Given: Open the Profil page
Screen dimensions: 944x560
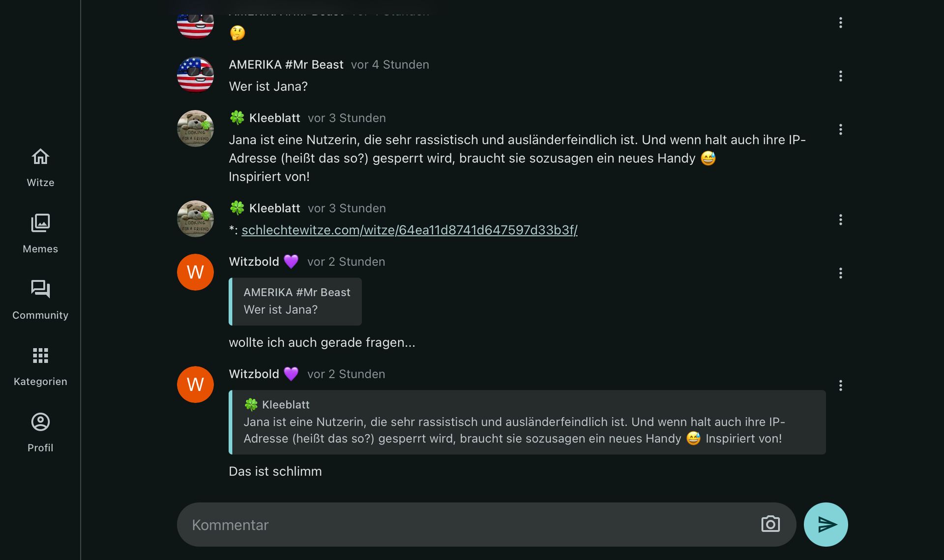Looking at the screenshot, I should click(x=40, y=433).
